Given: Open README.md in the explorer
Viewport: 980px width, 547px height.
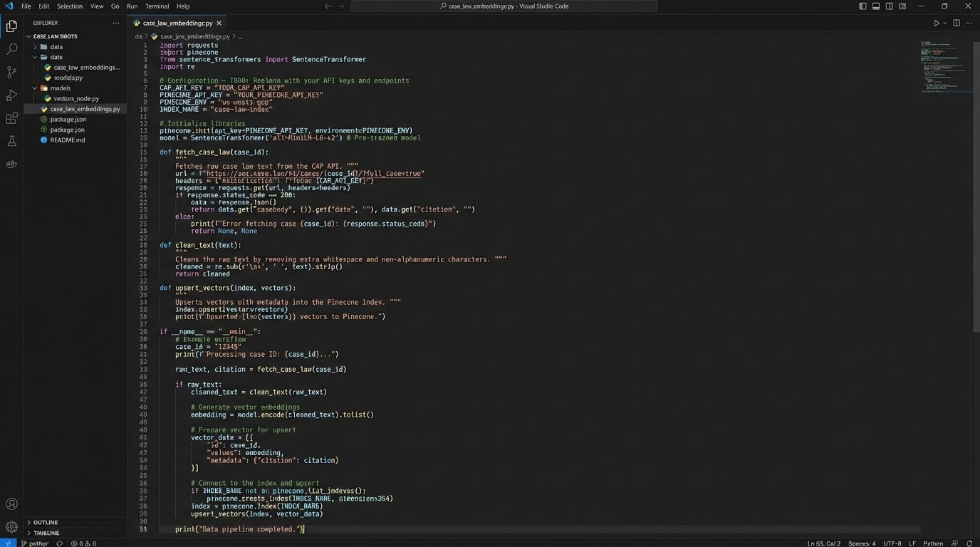Looking at the screenshot, I should tap(68, 140).
